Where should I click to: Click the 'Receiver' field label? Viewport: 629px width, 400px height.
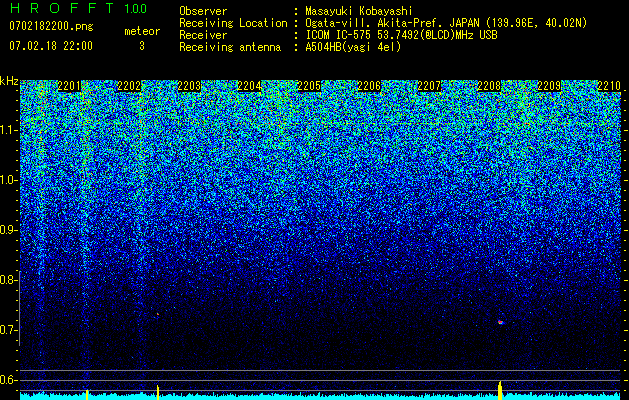(203, 35)
